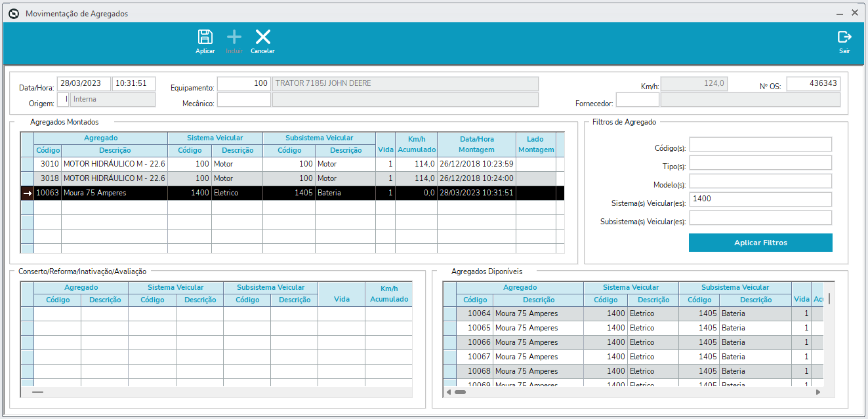Viewport: 868px width, 419px height.
Task: Click the Modelo(s) filter field
Action: tap(760, 181)
